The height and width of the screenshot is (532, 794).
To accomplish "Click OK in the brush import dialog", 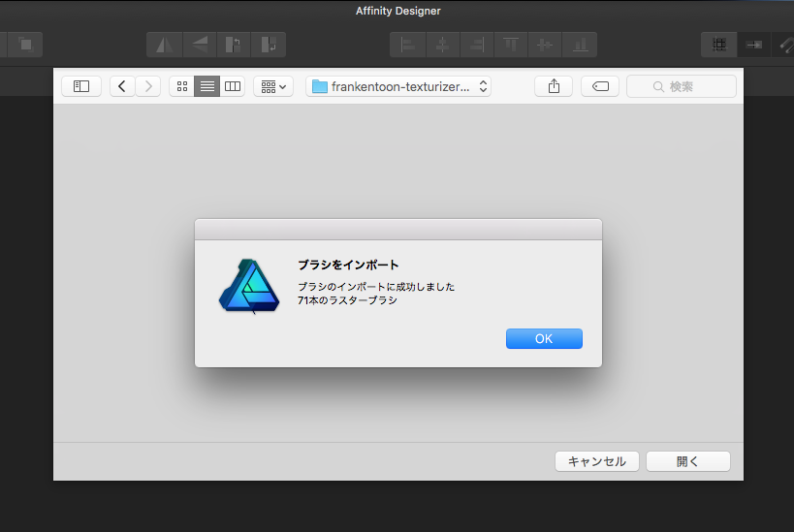I will click(544, 338).
